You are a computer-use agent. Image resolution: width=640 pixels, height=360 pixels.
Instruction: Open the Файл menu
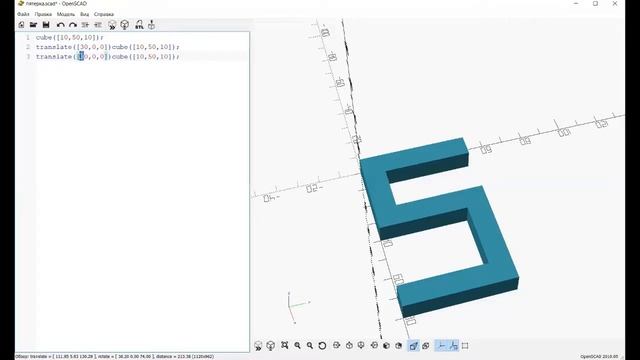pyautogui.click(x=23, y=14)
